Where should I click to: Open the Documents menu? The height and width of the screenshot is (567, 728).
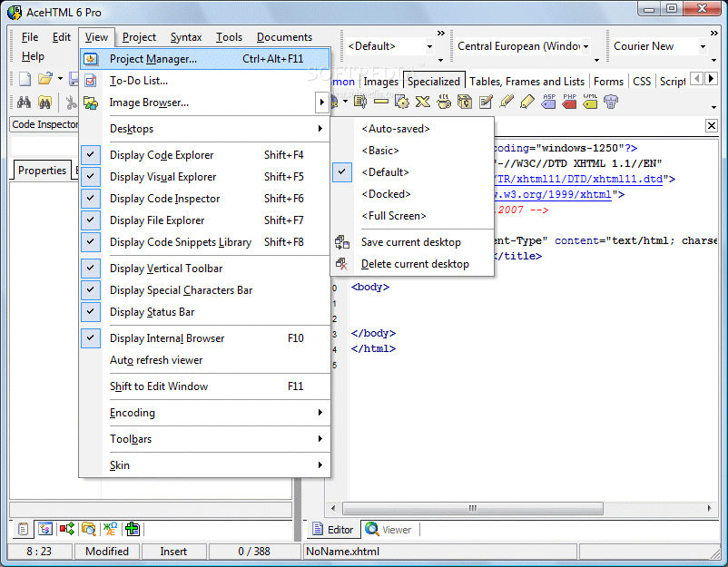click(284, 37)
